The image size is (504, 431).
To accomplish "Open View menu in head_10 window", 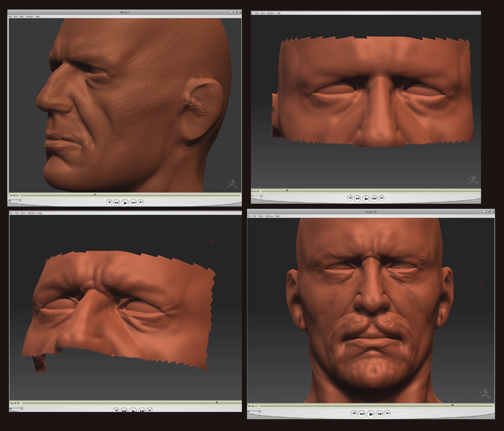I will pos(260,216).
